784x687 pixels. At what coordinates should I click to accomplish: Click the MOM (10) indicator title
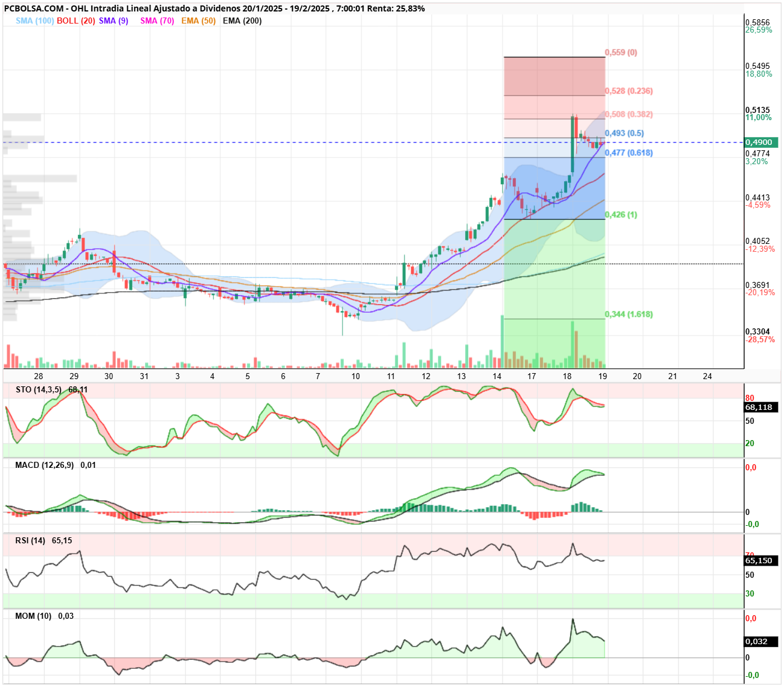33,616
